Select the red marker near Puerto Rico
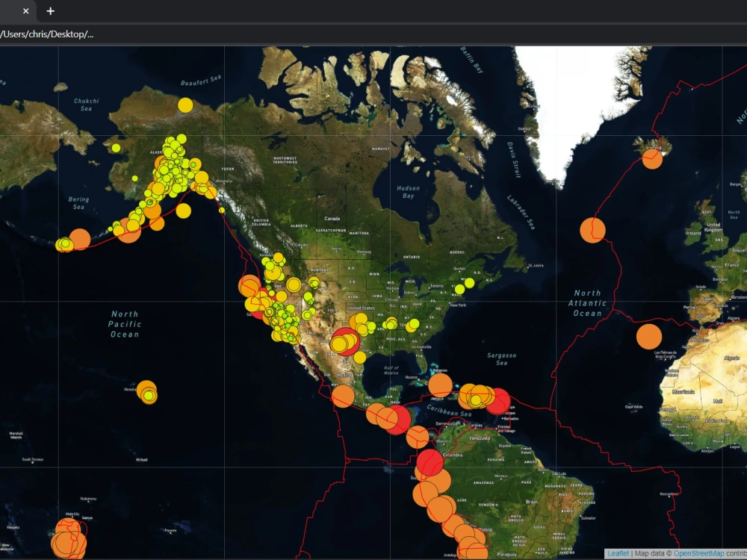Screen dimensions: 747x560 point(498,401)
